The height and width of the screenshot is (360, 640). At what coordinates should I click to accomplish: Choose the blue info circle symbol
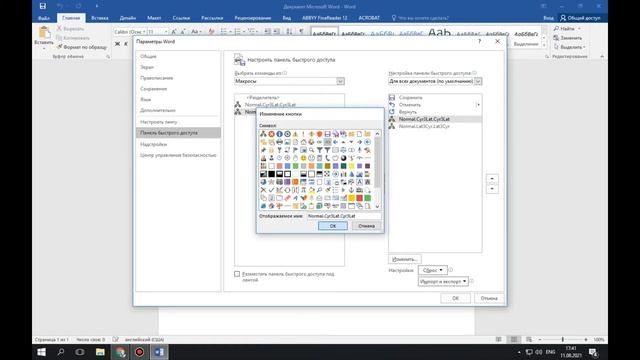[x=279, y=134]
